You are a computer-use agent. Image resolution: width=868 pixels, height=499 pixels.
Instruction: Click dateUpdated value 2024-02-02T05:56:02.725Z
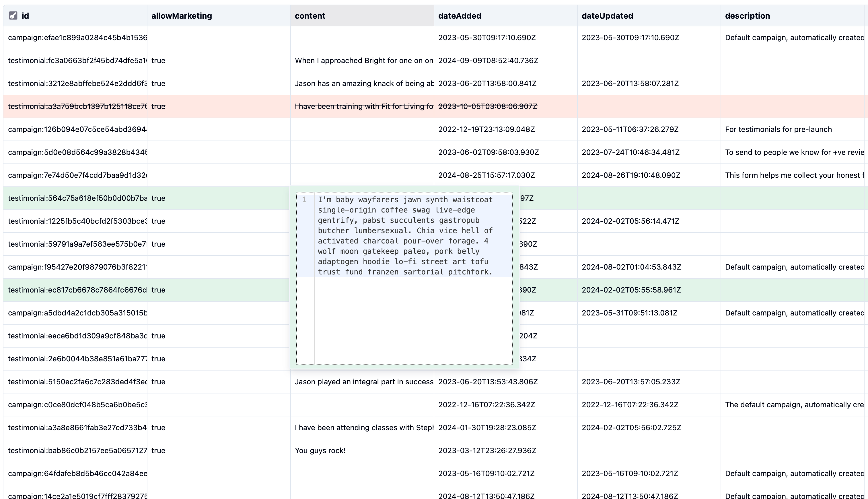click(x=631, y=428)
